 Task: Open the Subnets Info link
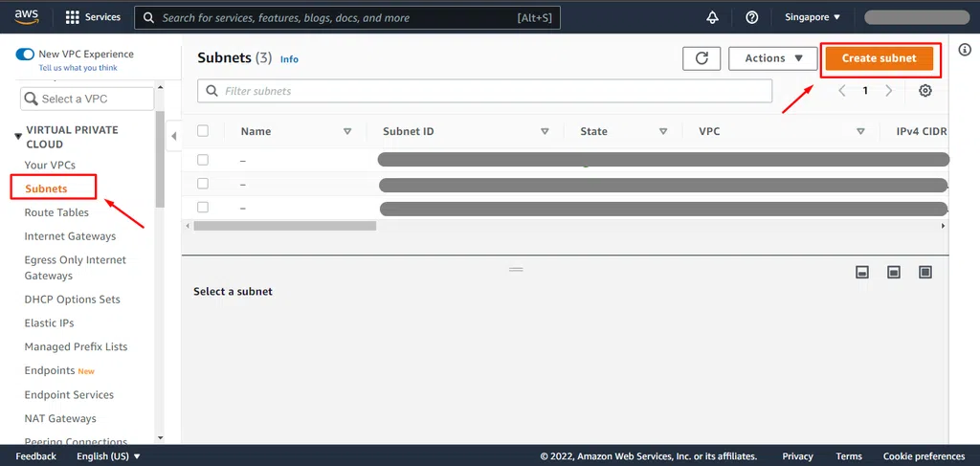click(x=289, y=59)
